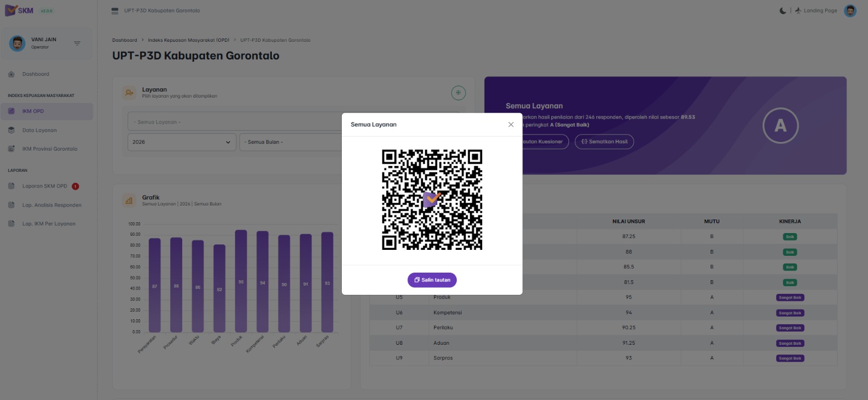868x400 pixels.
Task: Click the Persyaratan bar valued 87
Action: click(155, 285)
